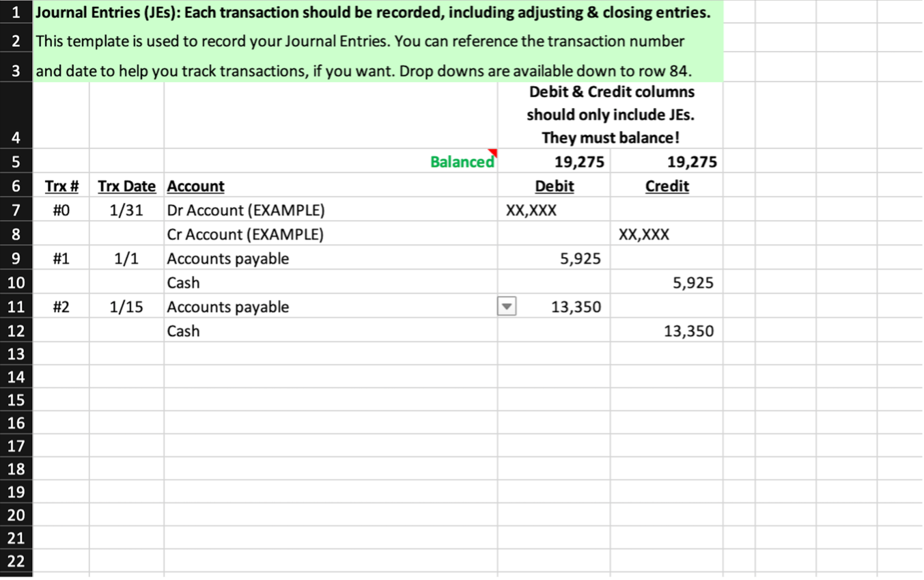Click the 'Trx #' column header cell
Viewport: 924px width, 580px height.
click(x=62, y=185)
